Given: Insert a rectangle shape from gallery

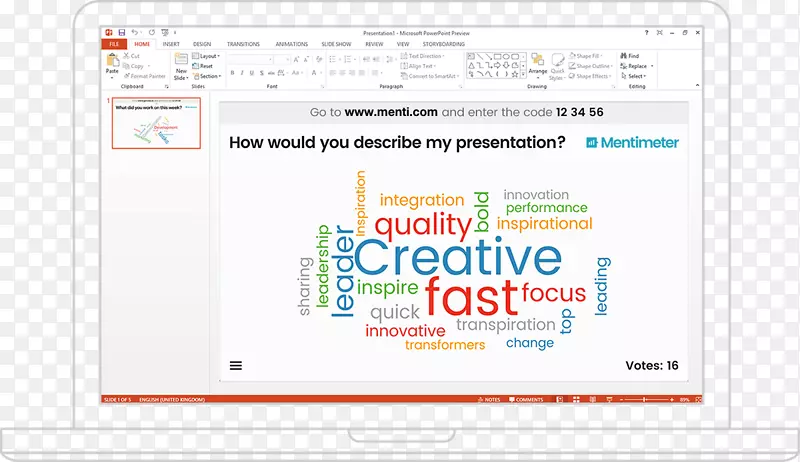Looking at the screenshot, I should [497, 57].
